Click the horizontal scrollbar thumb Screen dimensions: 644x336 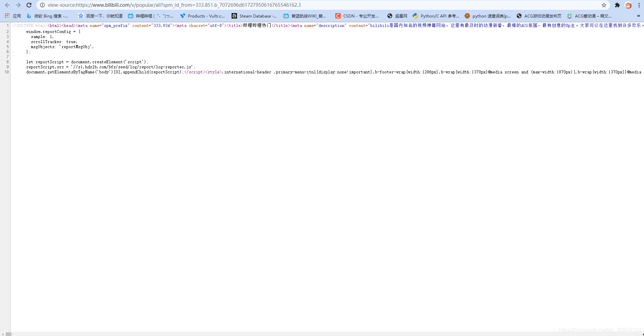(x=8, y=334)
